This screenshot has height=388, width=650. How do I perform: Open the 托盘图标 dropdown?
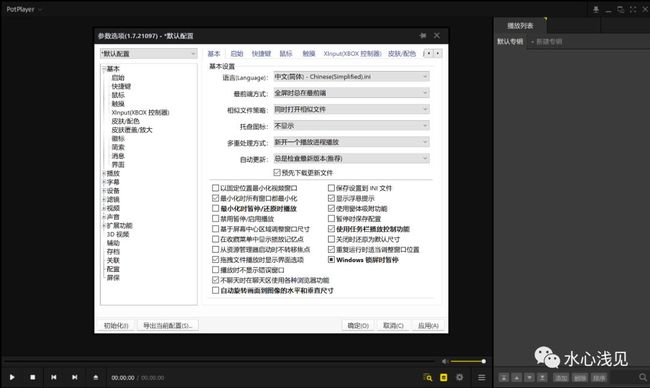pos(351,126)
